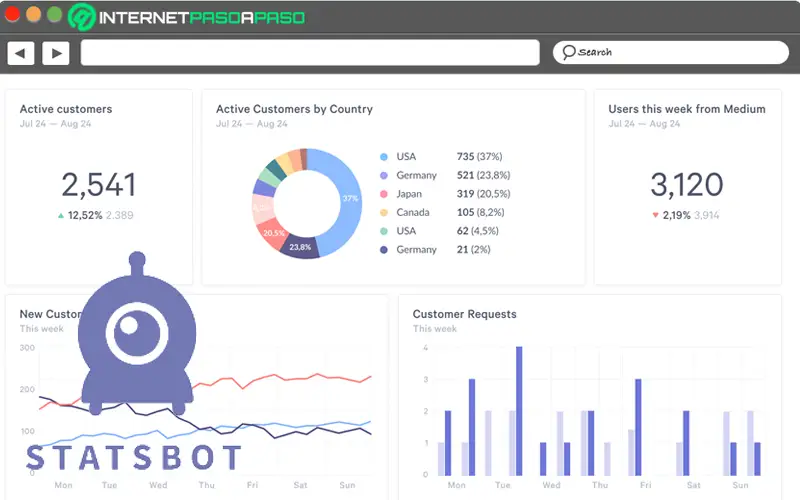Click the 300 axis label in New Customers
Screen dimensions: 800x500
(x=27, y=348)
